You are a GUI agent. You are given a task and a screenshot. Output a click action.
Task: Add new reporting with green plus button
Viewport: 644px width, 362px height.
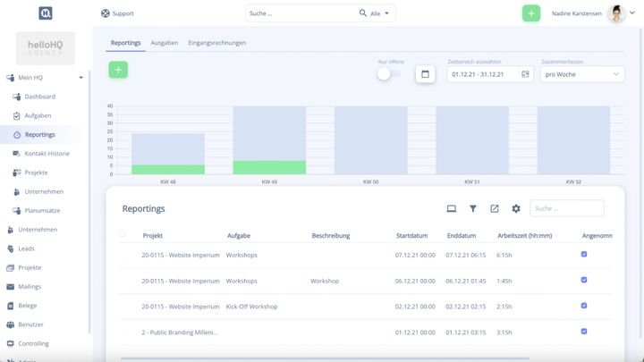(x=118, y=70)
